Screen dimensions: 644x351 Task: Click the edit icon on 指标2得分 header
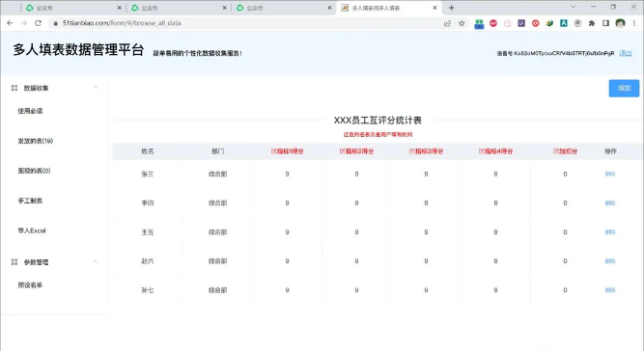(x=342, y=151)
